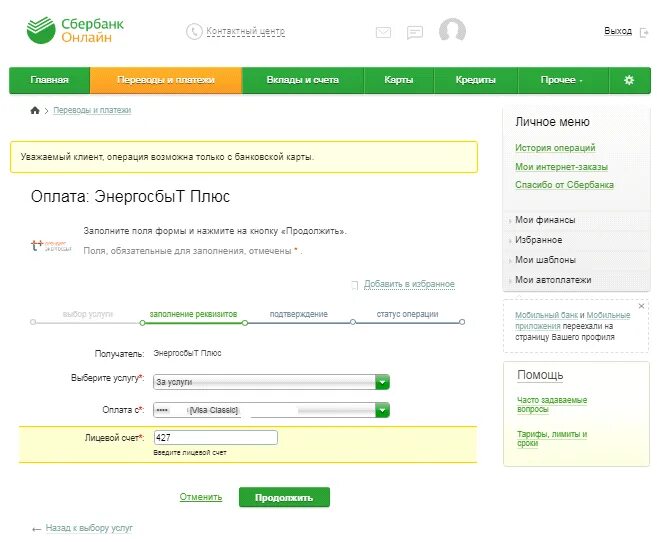Click the Продолжить button

point(284,498)
